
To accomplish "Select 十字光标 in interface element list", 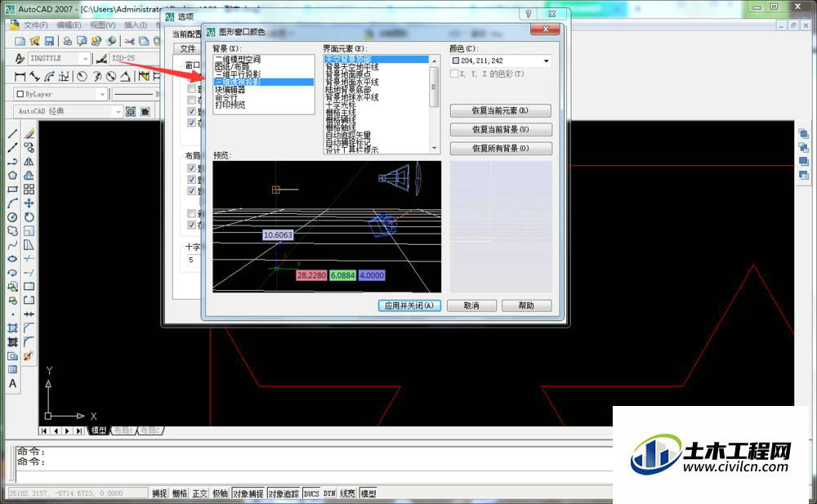I will pyautogui.click(x=340, y=105).
